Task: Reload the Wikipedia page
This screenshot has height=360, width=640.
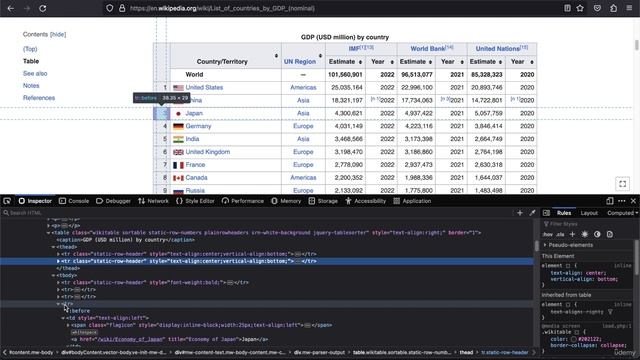Action: point(42,8)
